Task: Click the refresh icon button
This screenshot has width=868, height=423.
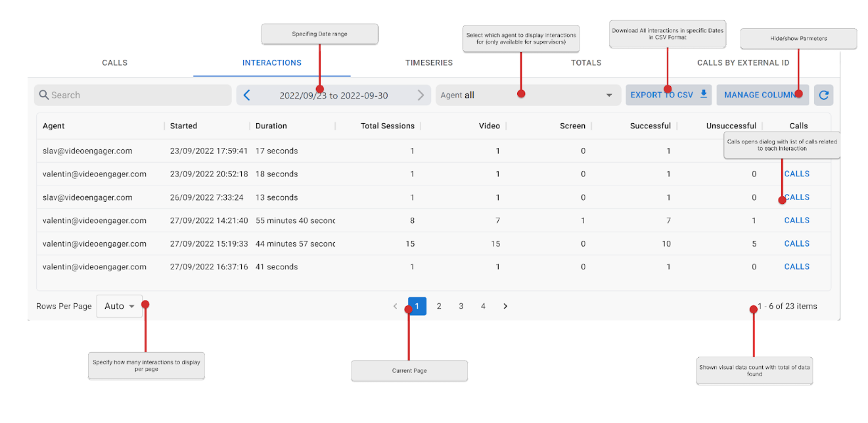Action: [x=823, y=95]
